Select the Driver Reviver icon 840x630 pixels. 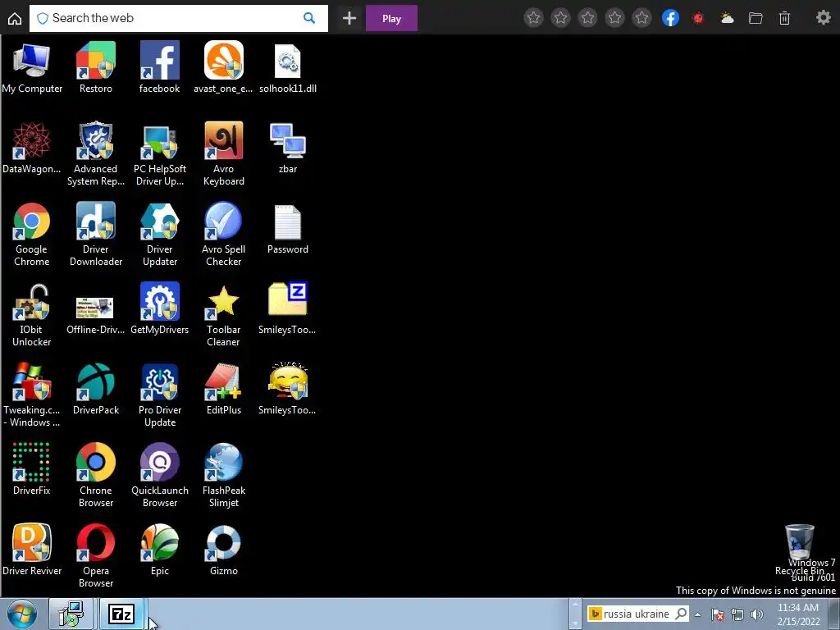pos(32,542)
